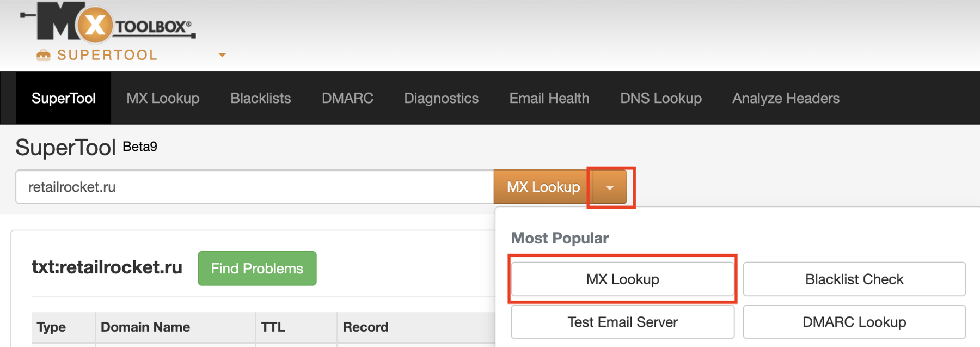Screen dimensions: 980x347
Task: Click the SuperTool Beta9 page heading
Action: (86, 147)
